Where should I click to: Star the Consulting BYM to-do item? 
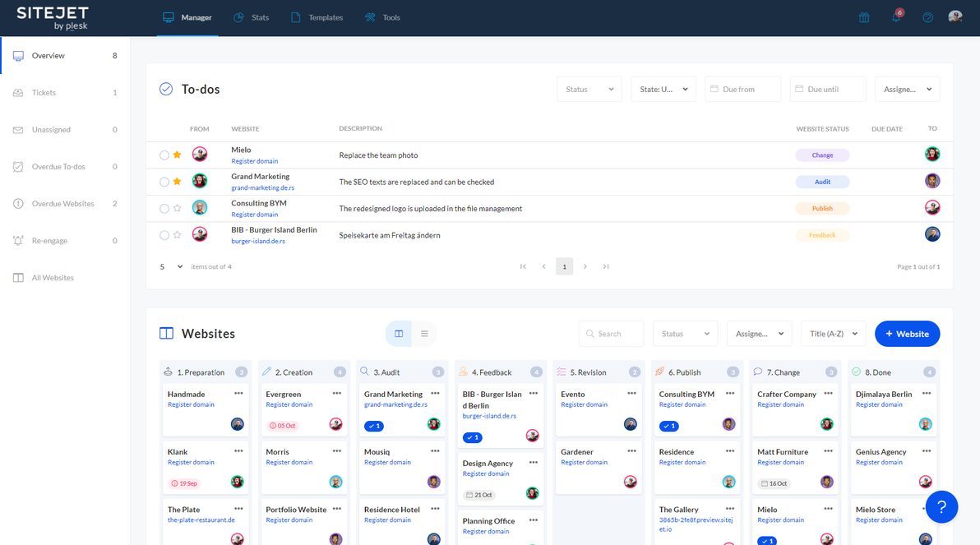(x=177, y=207)
